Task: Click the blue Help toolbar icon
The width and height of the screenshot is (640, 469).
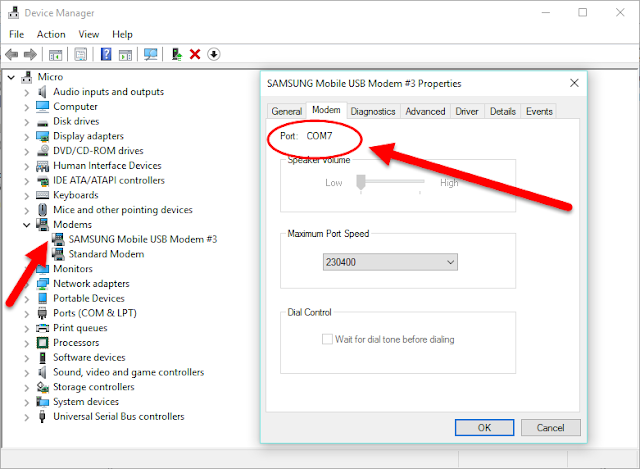Action: coord(106,54)
